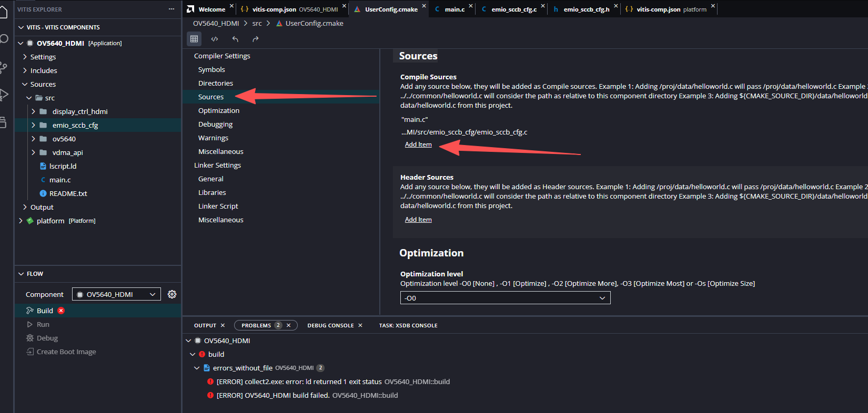Viewport: 868px width, 413px height.
Task: Select Symbols under Compiler Settings
Action: [211, 69]
